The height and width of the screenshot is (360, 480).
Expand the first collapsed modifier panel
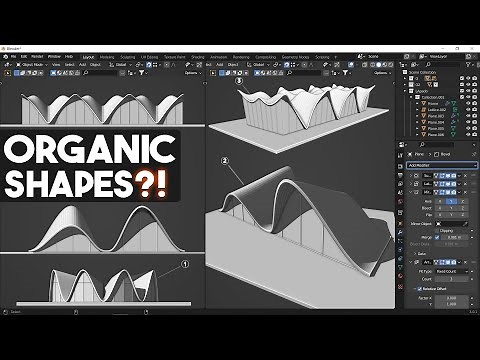point(411,176)
